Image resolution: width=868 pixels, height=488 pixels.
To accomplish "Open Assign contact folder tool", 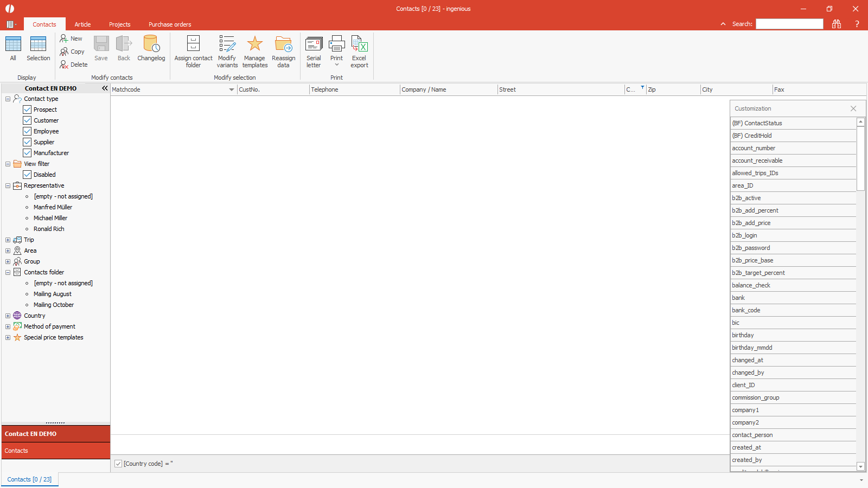I will [193, 44].
